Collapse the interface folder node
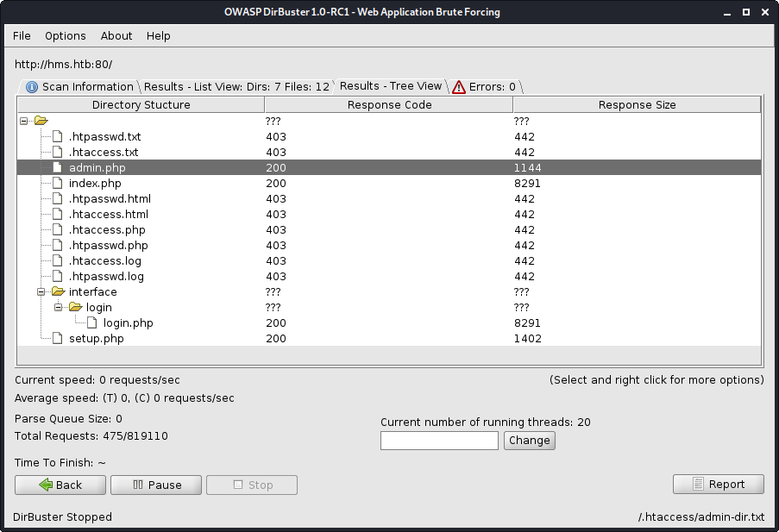 tap(41, 291)
